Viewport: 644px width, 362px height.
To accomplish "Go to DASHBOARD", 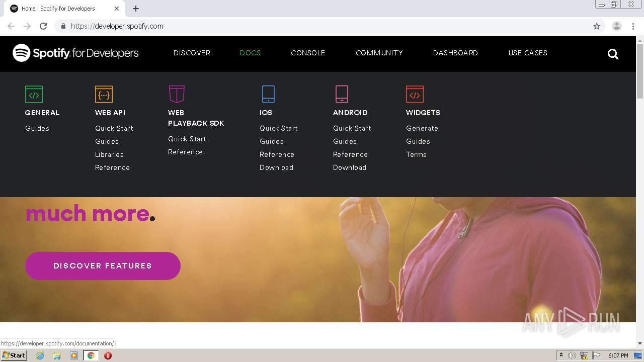I will 455,53.
